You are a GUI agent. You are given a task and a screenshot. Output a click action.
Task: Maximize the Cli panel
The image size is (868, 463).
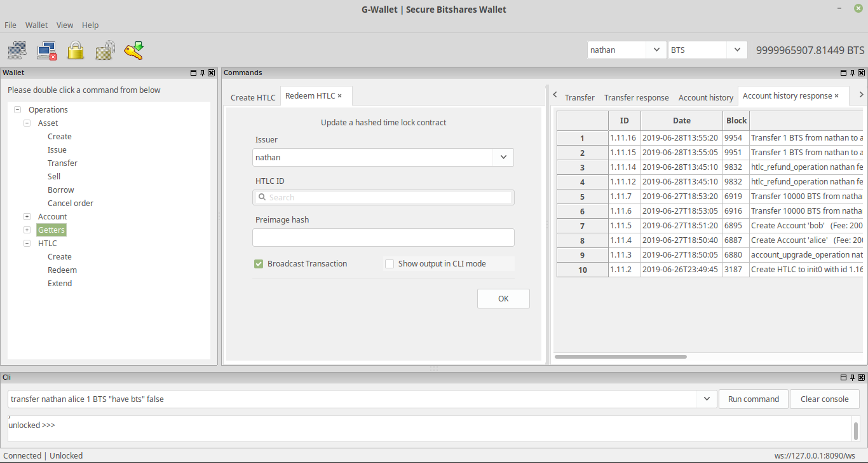click(x=843, y=377)
